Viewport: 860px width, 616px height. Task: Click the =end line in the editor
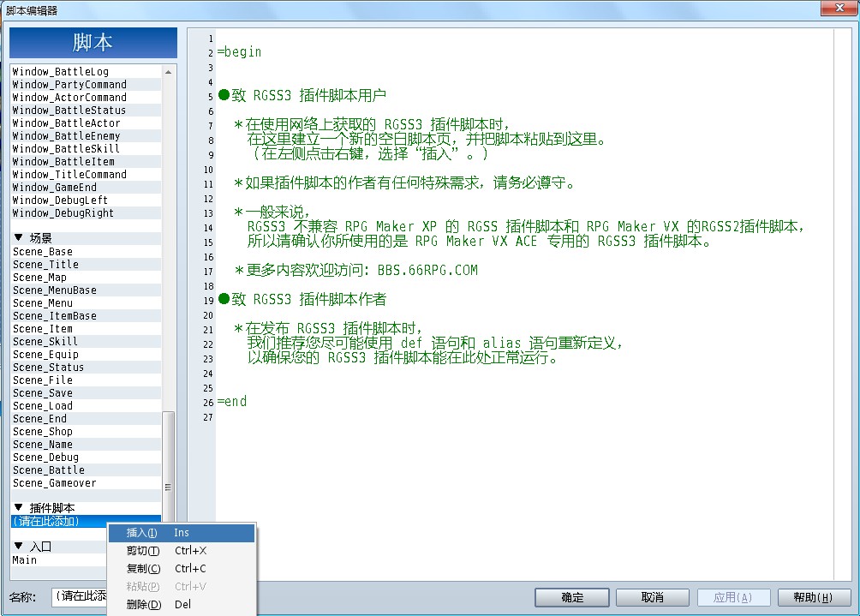click(x=232, y=402)
